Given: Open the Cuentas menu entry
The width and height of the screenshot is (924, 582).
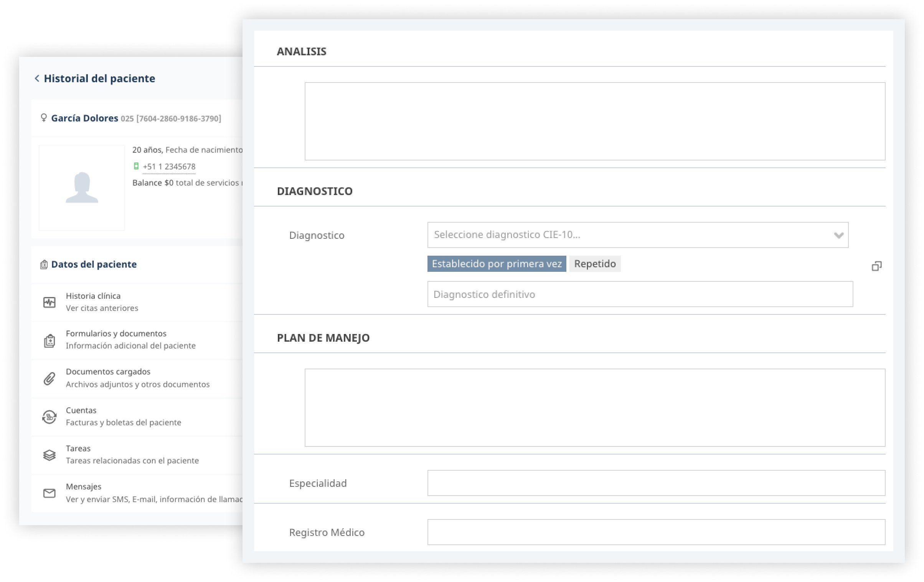Looking at the screenshot, I should pos(81,410).
